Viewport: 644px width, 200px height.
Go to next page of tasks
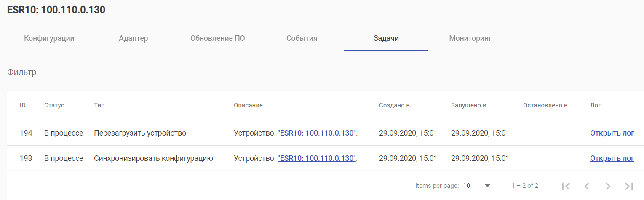coord(608,186)
